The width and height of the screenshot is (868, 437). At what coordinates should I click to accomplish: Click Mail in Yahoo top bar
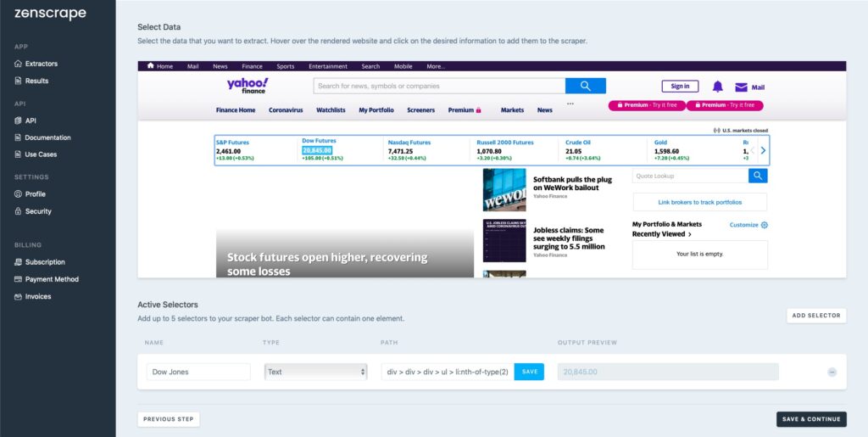[x=192, y=66]
